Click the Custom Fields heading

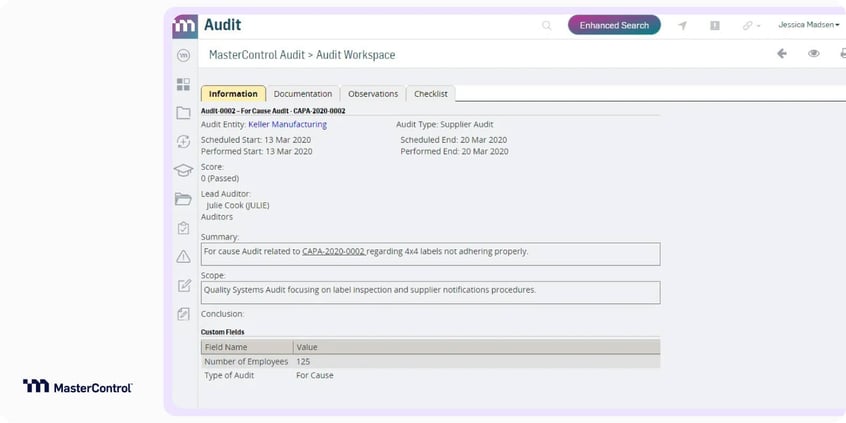click(222, 332)
